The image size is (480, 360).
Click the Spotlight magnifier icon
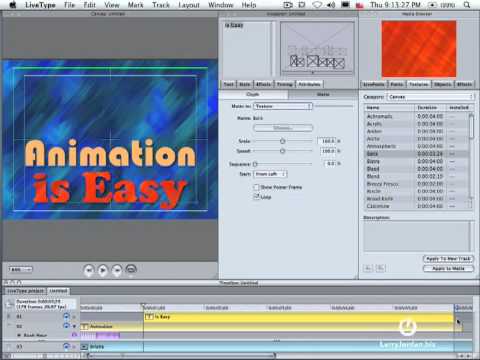pos(467,5)
